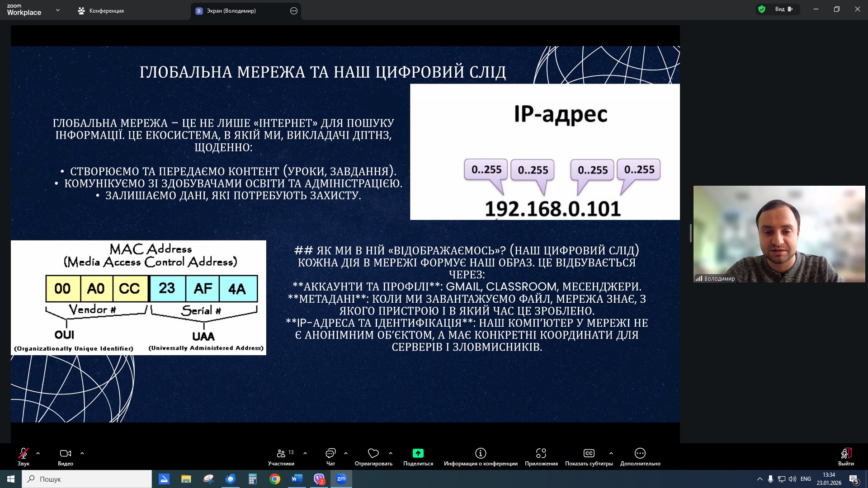Select the Экран (Володимир) tab
This screenshot has height=488, width=868.
point(231,11)
